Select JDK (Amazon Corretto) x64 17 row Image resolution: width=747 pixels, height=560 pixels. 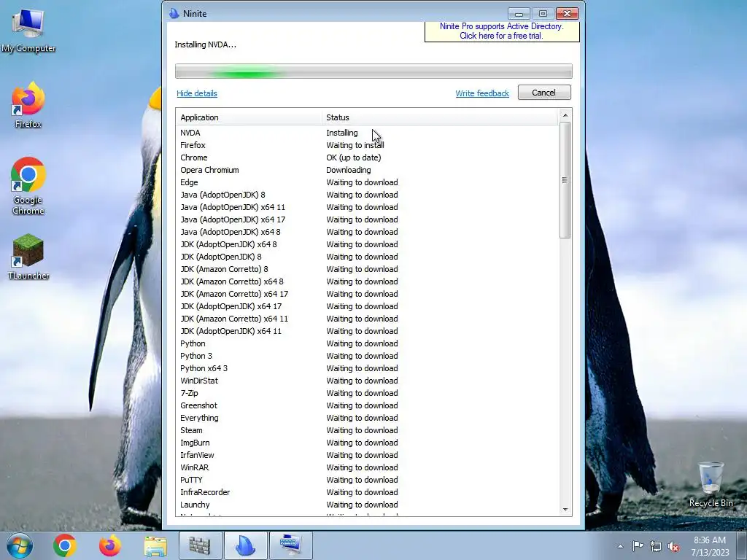pyautogui.click(x=367, y=294)
